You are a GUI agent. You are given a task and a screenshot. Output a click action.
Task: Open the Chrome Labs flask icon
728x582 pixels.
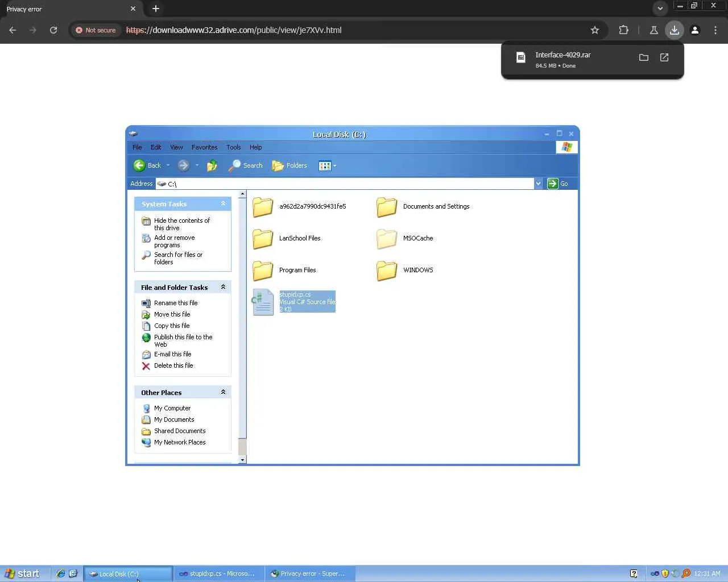pyautogui.click(x=654, y=30)
